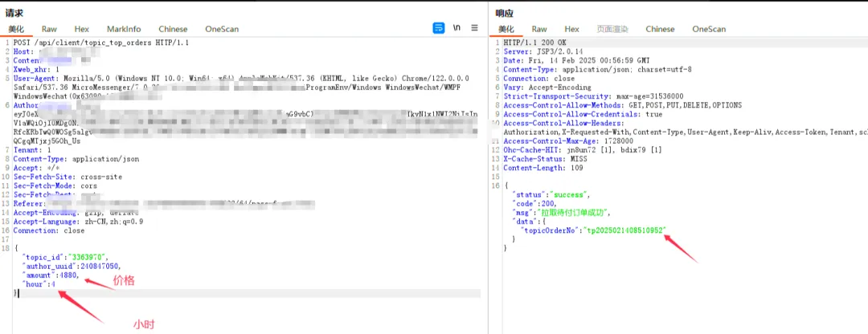Open the OneScan tab in response panel
This screenshot has width=868, height=334.
pyautogui.click(x=709, y=30)
